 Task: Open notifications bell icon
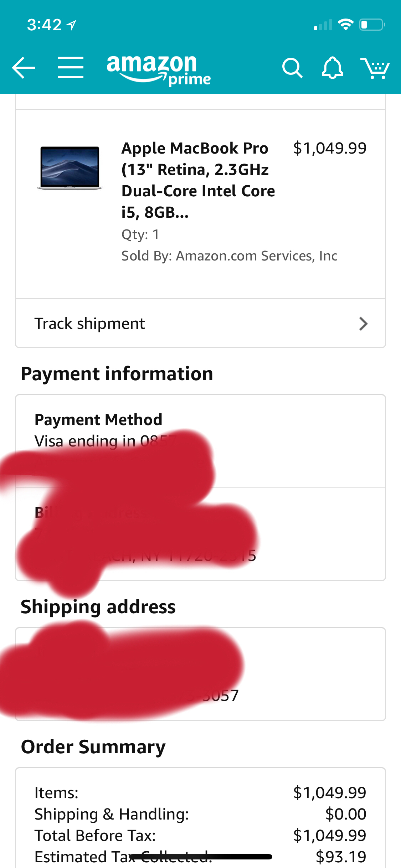tap(332, 68)
